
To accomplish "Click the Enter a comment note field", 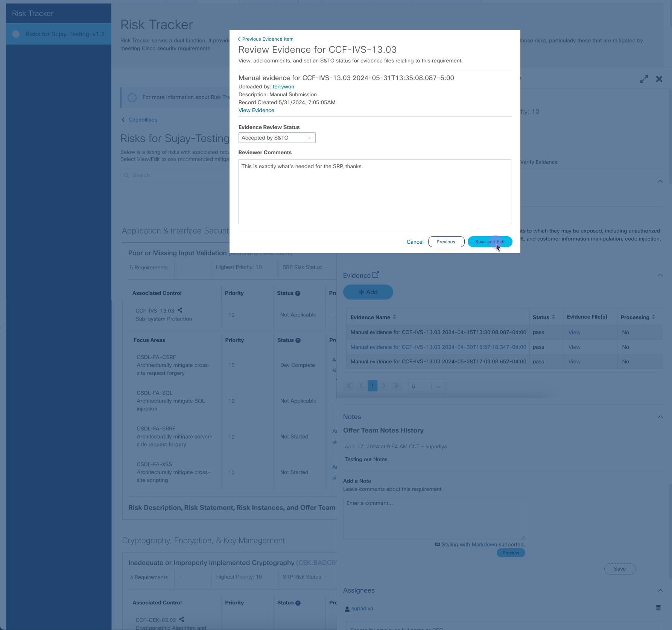I will tap(434, 518).
